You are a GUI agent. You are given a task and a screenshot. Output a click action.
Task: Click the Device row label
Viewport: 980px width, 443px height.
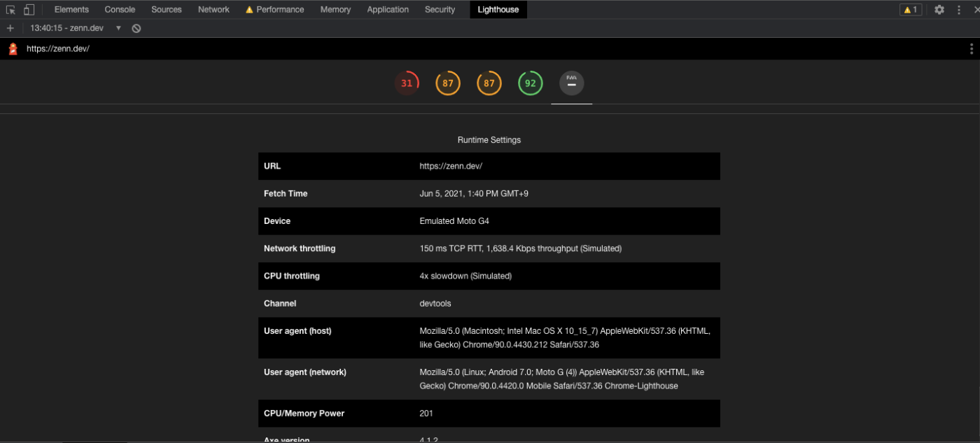tap(277, 221)
